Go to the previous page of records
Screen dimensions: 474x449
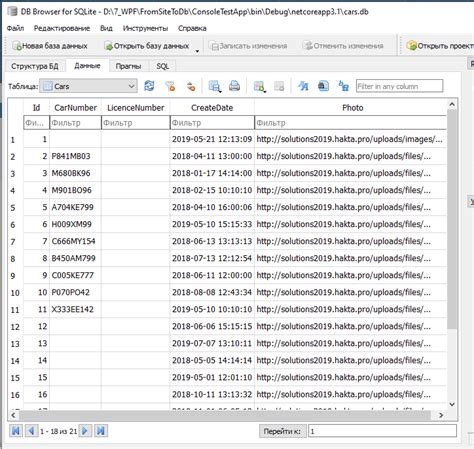pyautogui.click(x=32, y=431)
